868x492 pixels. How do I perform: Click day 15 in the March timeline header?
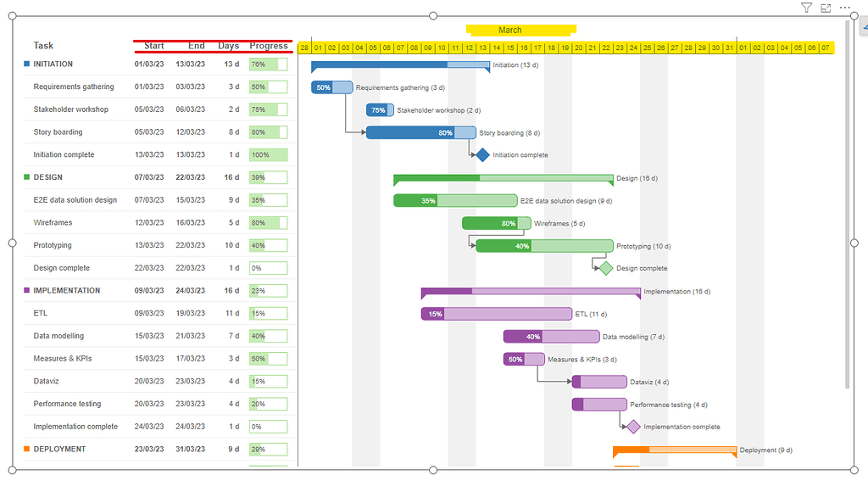509,48
